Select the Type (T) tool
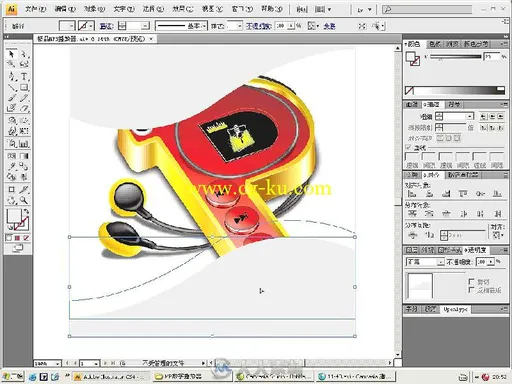The image size is (512, 384). (24, 76)
